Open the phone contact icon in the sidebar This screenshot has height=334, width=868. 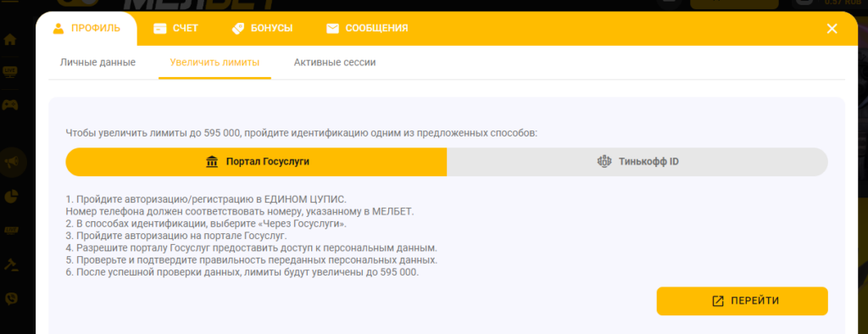click(11, 298)
